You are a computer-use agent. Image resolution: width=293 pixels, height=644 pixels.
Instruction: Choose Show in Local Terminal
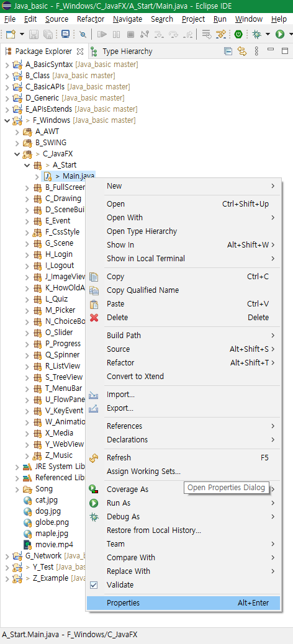[x=183, y=258]
